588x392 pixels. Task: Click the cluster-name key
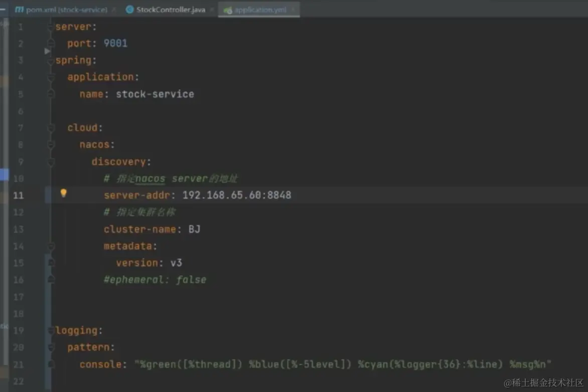click(x=140, y=229)
